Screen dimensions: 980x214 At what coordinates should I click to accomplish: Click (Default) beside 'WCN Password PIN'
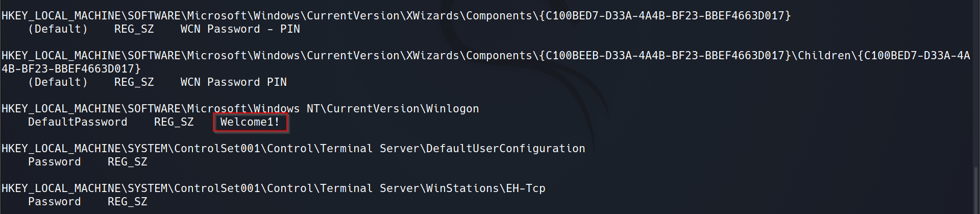pos(58,82)
